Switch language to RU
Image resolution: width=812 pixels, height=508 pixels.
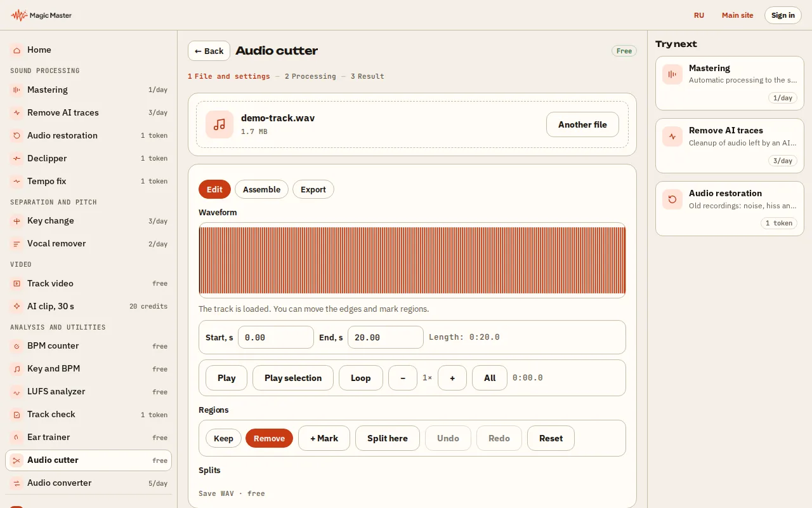(699, 15)
